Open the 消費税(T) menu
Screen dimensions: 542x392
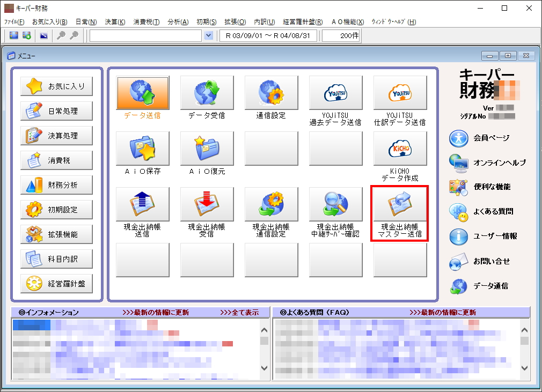click(147, 22)
